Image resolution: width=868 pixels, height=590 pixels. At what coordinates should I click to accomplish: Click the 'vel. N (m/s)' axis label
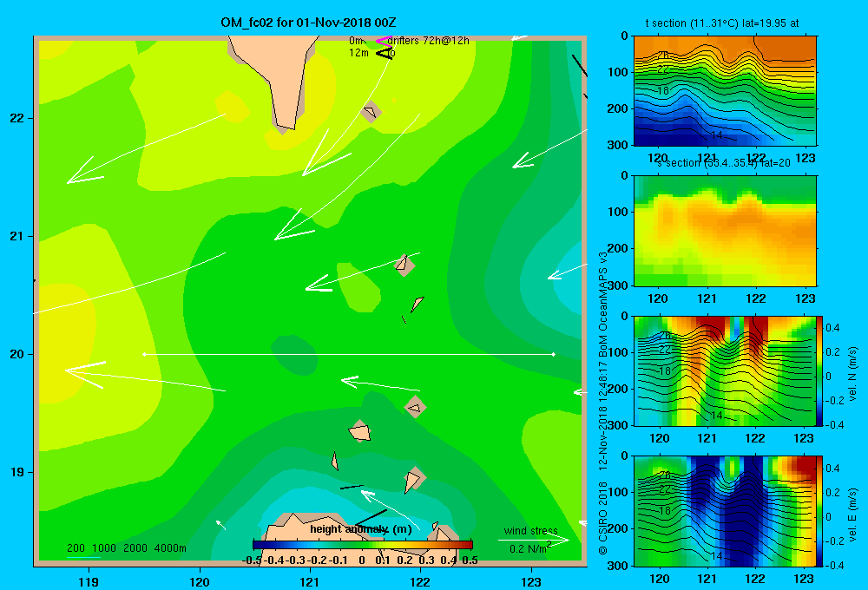tap(852, 374)
